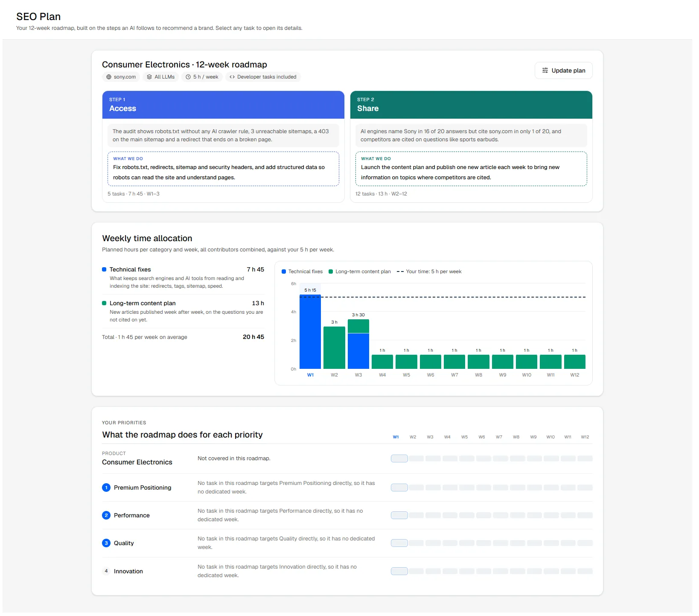The width and height of the screenshot is (699, 616).
Task: Select the All LLMs chip
Action: 161,77
